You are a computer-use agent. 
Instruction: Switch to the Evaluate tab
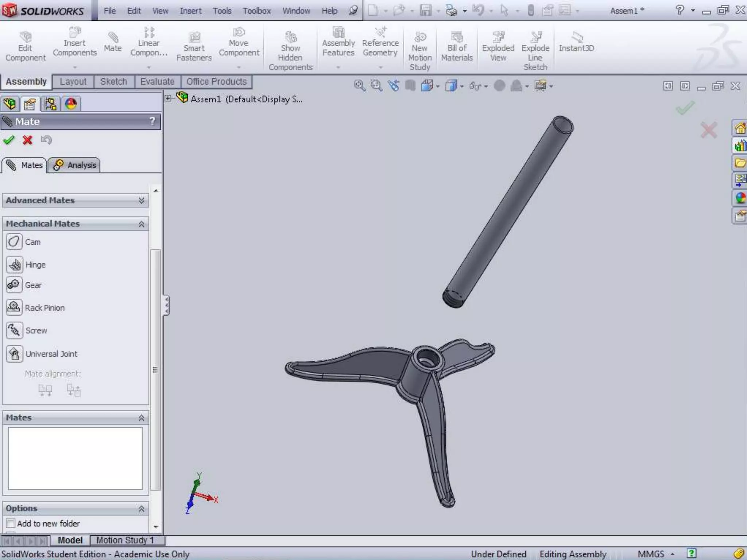click(157, 82)
